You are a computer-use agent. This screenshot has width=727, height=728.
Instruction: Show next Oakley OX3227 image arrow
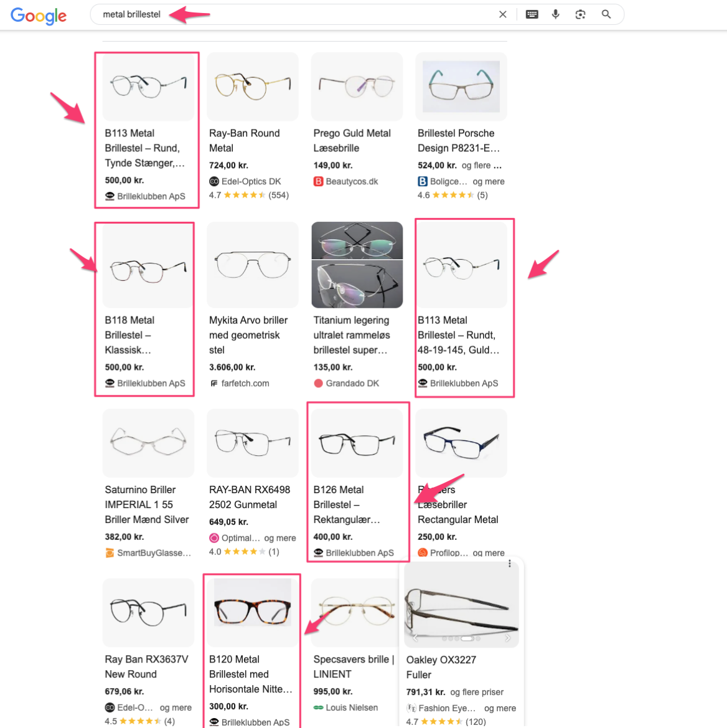coord(508,638)
